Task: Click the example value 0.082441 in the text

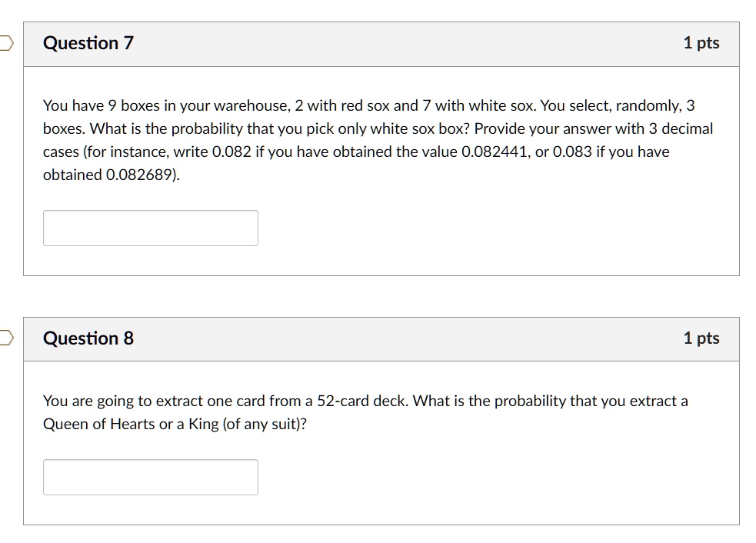Action: click(x=494, y=152)
